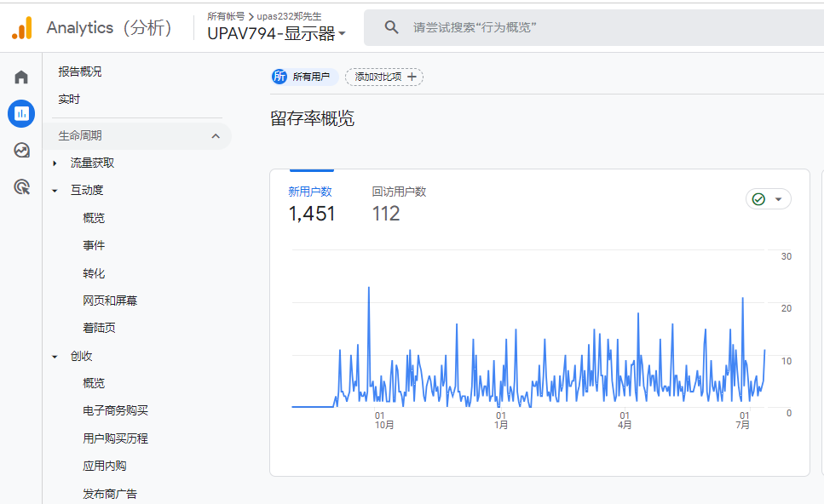The image size is (824, 504).
Task: Expand the 流量获取 tree item
Action: (55, 163)
